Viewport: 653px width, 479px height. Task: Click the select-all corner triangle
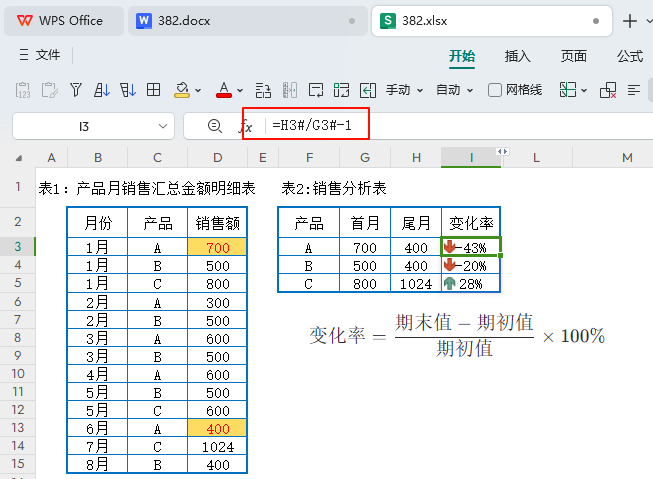(19, 158)
